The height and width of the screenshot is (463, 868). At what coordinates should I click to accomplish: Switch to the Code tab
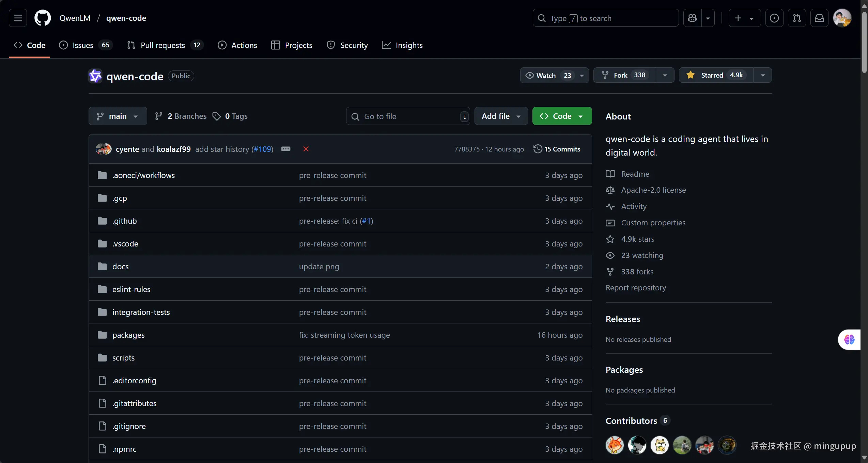30,45
